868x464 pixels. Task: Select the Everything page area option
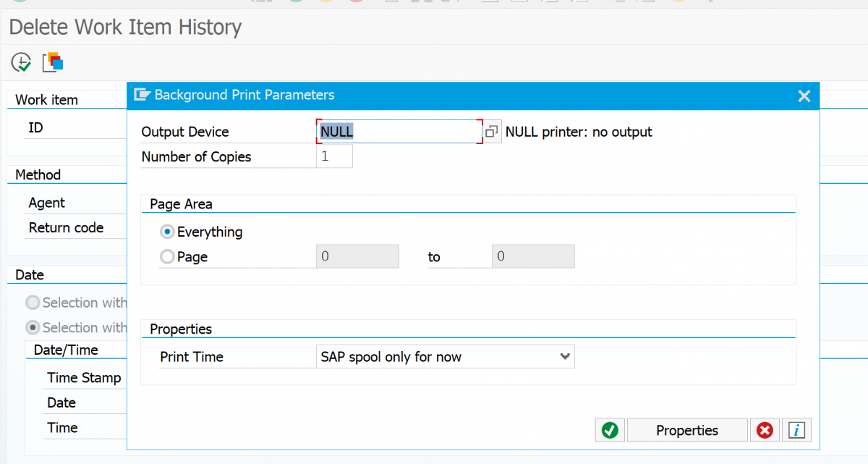coord(166,232)
